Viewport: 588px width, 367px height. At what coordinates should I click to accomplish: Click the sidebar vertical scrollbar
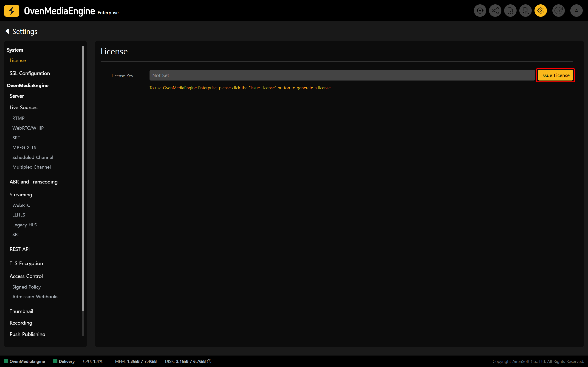pos(83,178)
